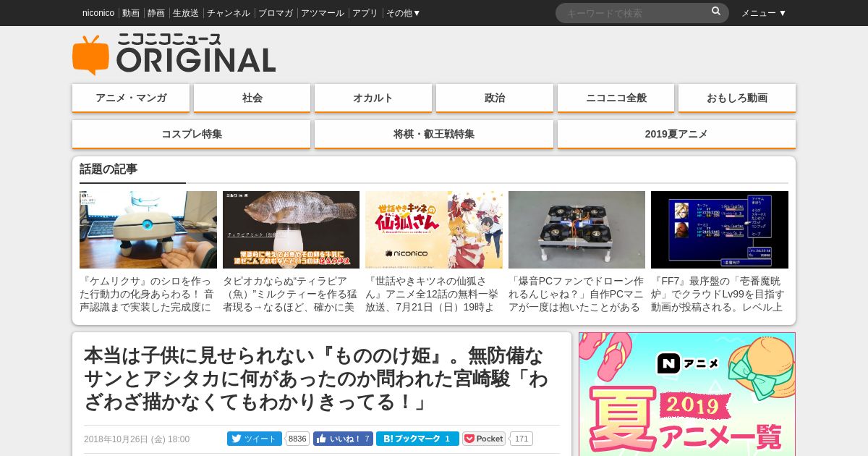
Task: Open the 世話やきキツネの仙狐さん thumbnail
Action: point(434,229)
